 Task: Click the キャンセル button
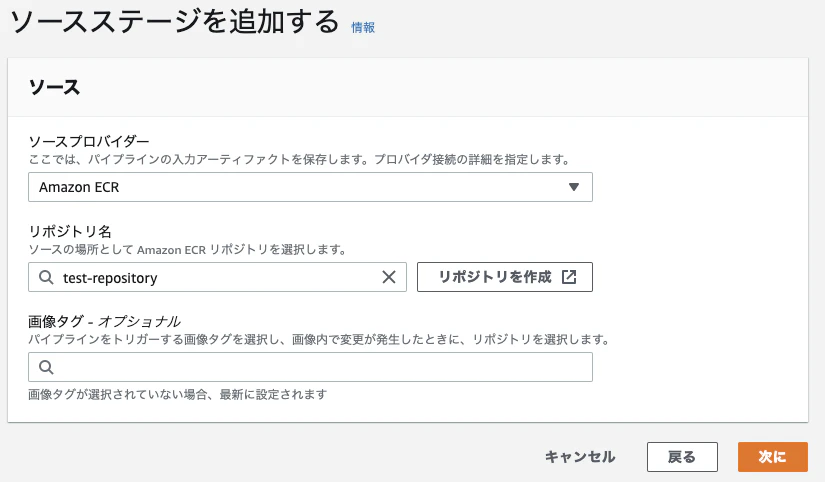580,457
